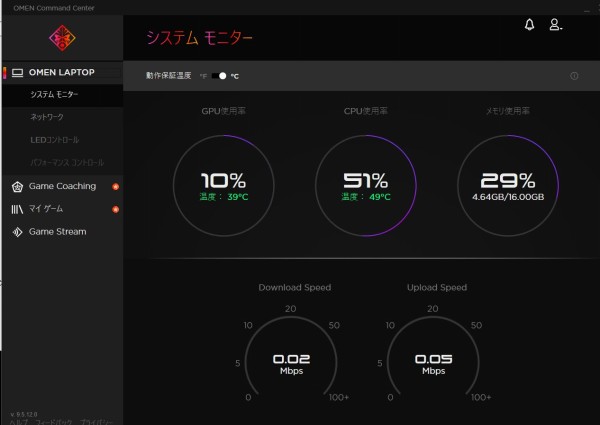Screen dimensions: 600x425
Task: Click the フィードバック link at bottom
Action: click(x=54, y=421)
